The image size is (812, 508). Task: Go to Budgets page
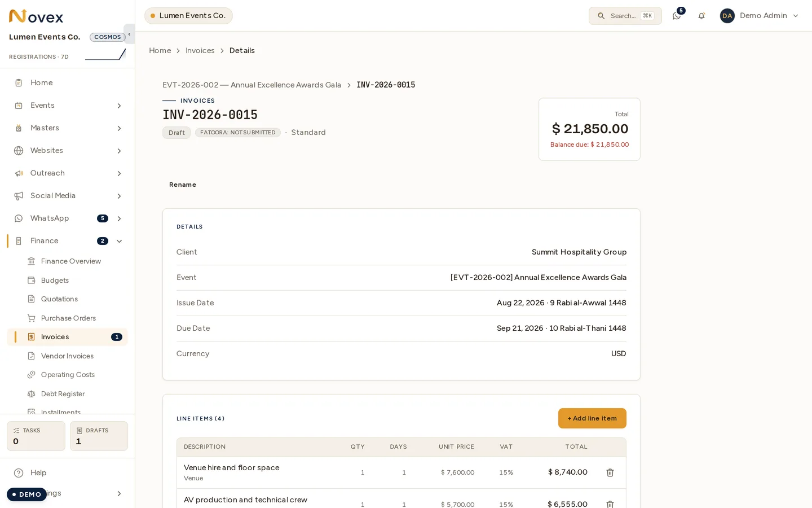click(55, 281)
